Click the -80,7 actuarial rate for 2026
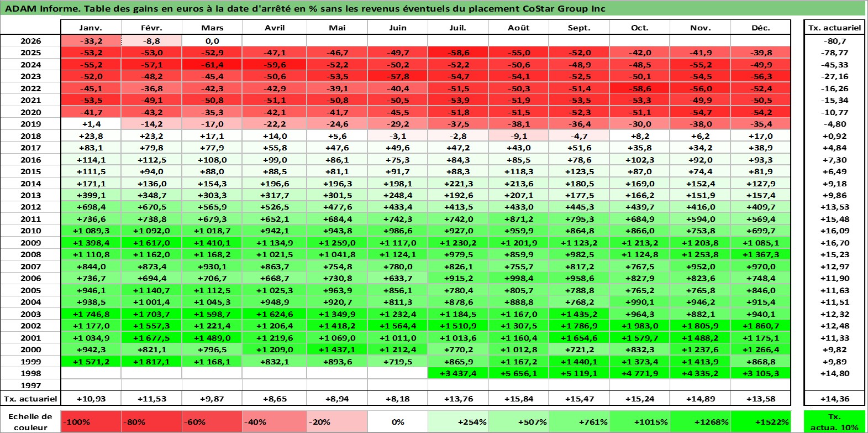 tap(834, 41)
